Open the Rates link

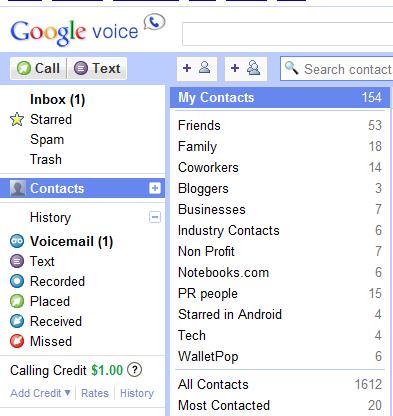[95, 393]
